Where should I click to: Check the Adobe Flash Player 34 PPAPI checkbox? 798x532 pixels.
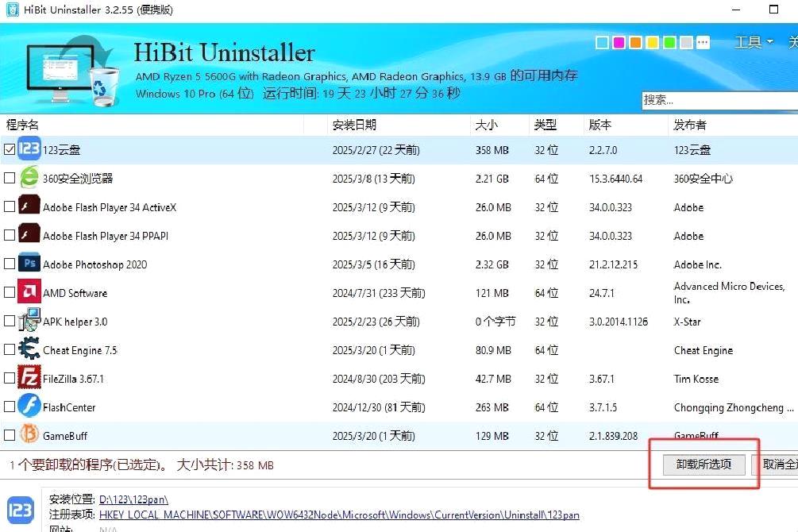[x=10, y=235]
